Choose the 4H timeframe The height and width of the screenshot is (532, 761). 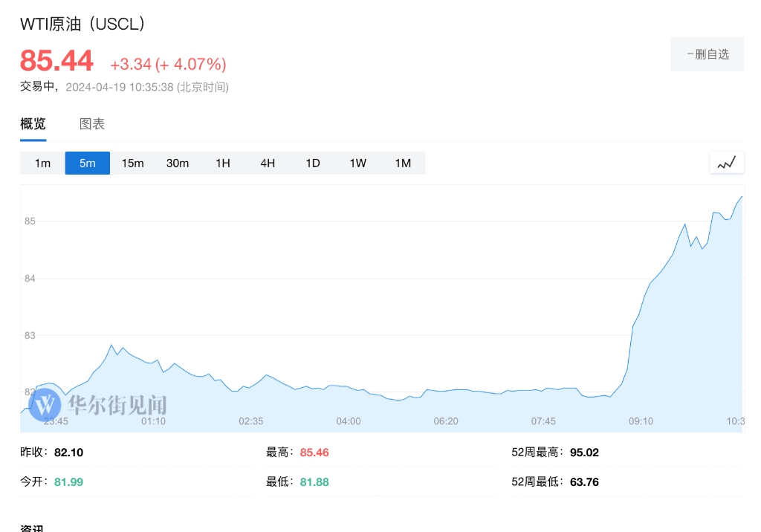tap(268, 163)
